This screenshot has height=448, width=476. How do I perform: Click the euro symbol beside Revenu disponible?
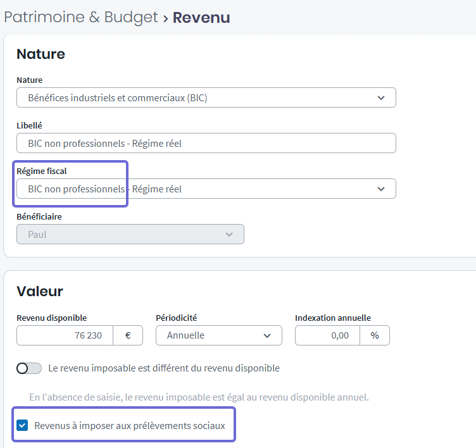(128, 335)
